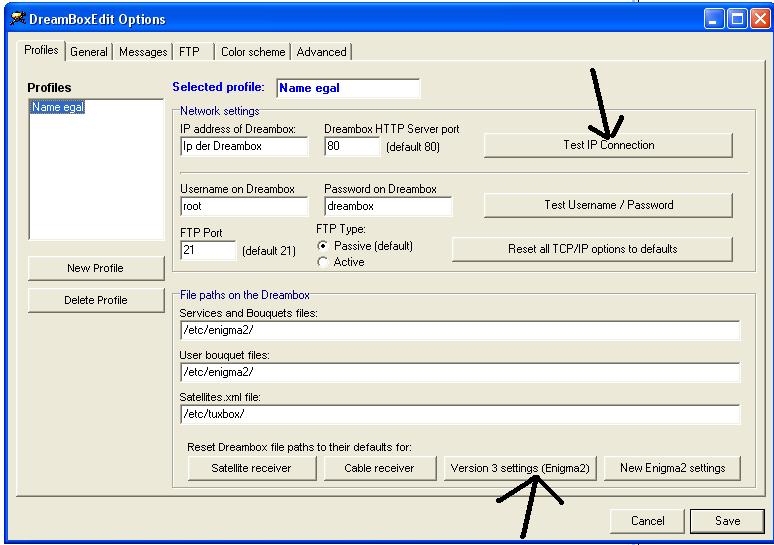Cancel the options dialog

click(x=647, y=521)
